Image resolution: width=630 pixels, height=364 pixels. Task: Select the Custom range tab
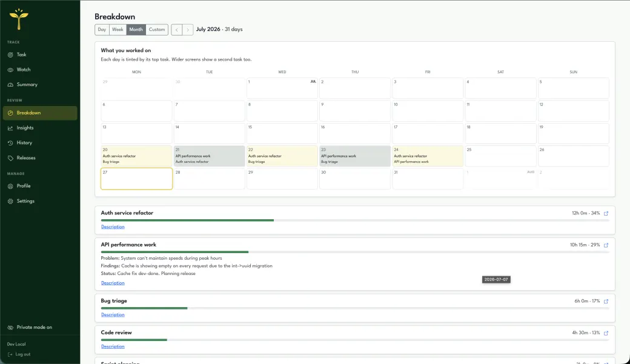tap(157, 30)
